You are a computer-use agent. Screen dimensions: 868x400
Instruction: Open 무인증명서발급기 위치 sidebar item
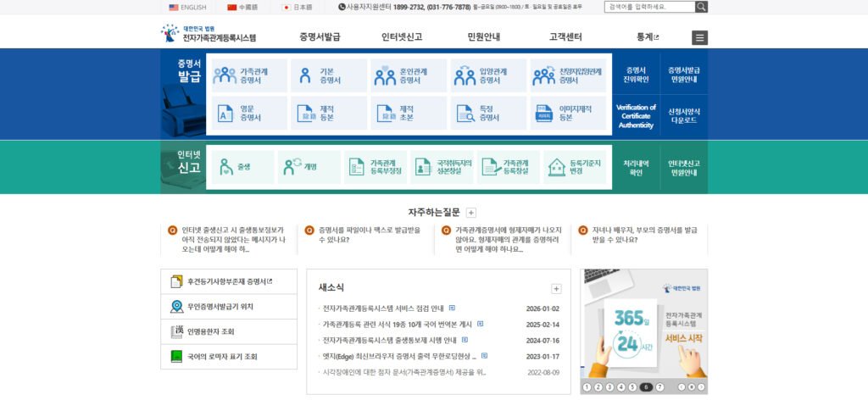pos(229,307)
